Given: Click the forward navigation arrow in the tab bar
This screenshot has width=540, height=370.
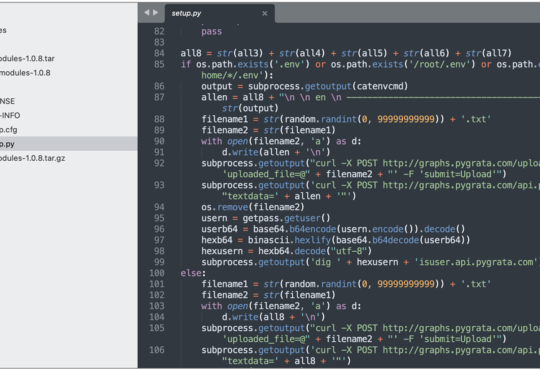Looking at the screenshot, I should (x=156, y=12).
